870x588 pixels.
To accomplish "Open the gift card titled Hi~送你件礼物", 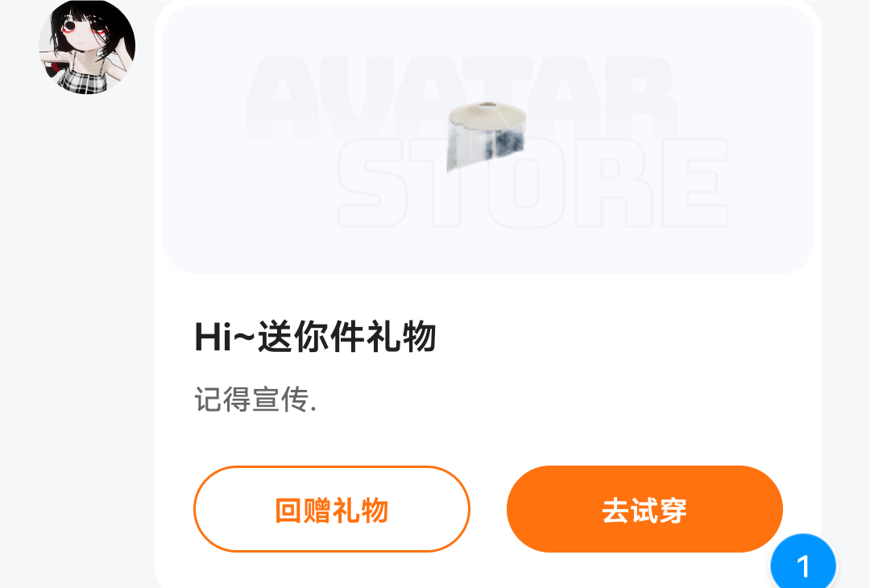I will pyautogui.click(x=315, y=337).
